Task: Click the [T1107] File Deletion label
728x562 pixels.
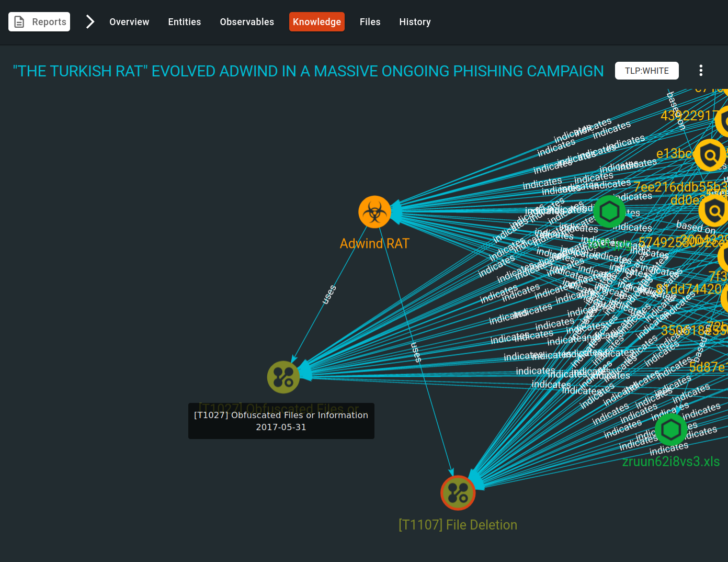Action: (x=458, y=525)
